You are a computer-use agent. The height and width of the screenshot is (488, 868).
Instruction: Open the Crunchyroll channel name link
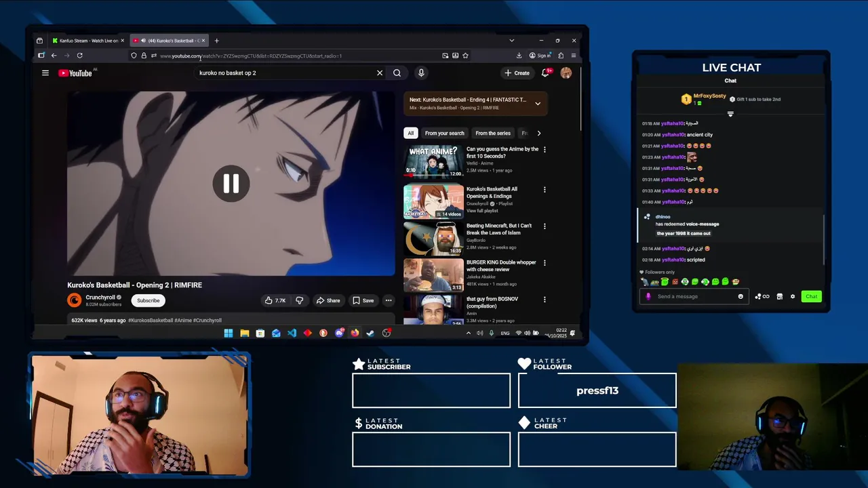click(100, 298)
